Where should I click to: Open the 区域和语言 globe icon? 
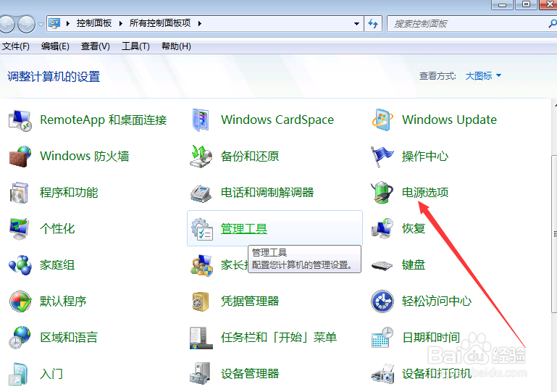(20, 337)
